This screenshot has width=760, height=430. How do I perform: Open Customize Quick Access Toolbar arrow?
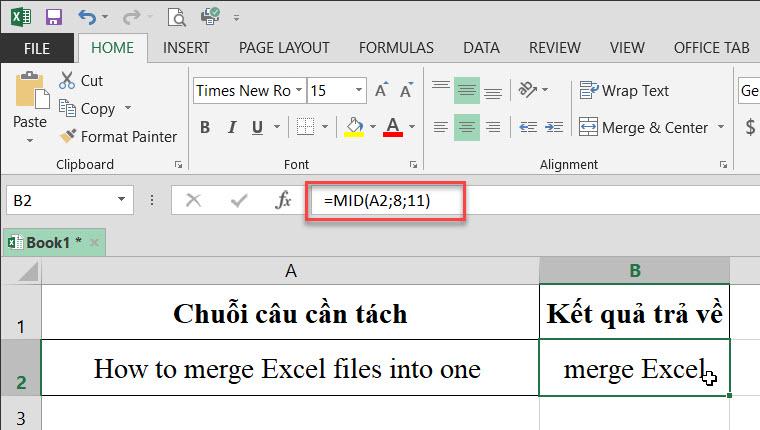pos(237,18)
